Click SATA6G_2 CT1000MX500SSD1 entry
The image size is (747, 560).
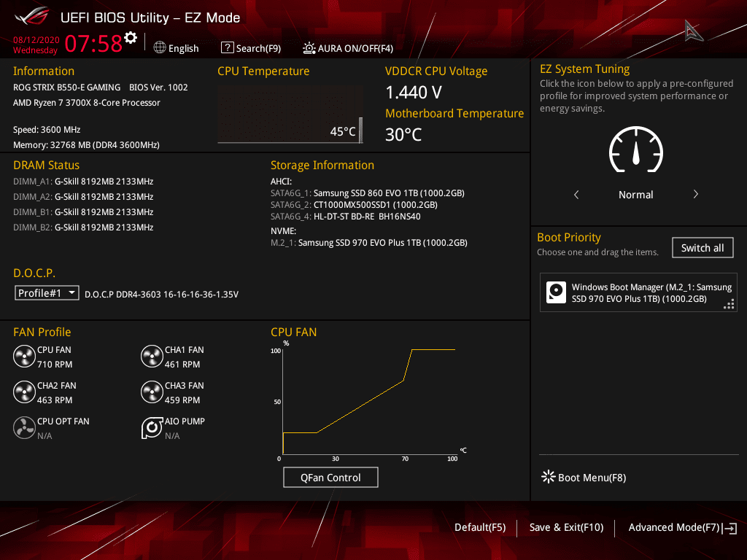[354, 205]
